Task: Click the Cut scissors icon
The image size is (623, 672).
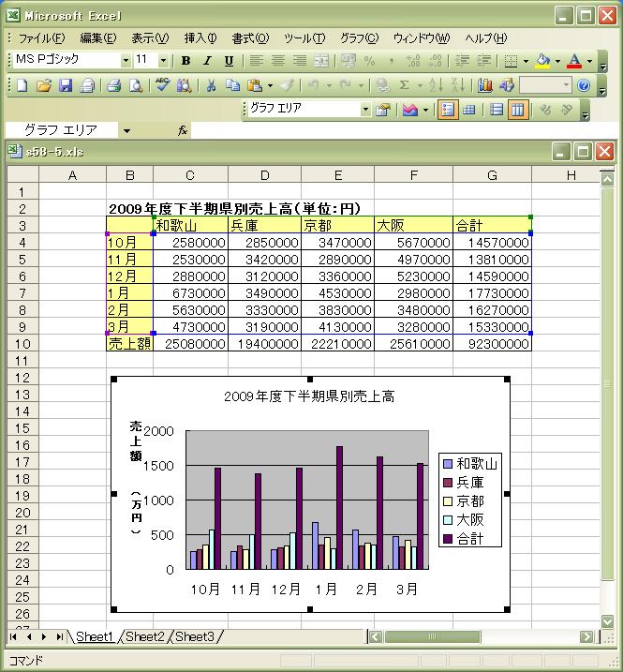Action: click(211, 85)
